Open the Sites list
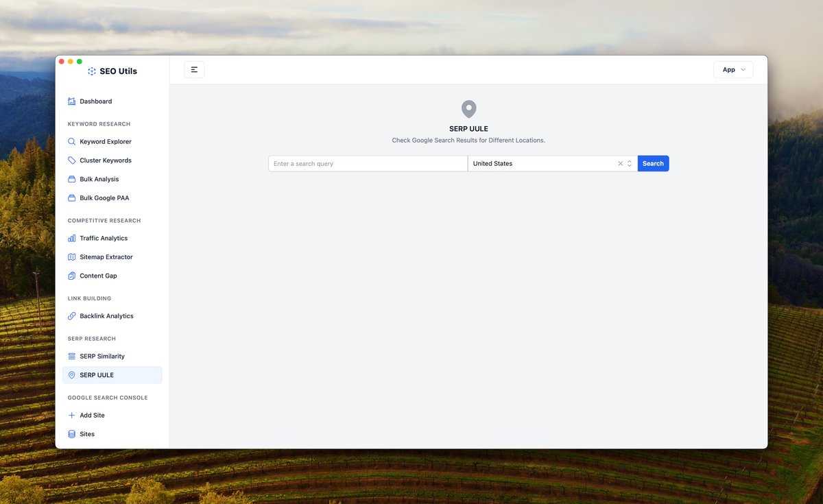The image size is (823, 504). 112,434
